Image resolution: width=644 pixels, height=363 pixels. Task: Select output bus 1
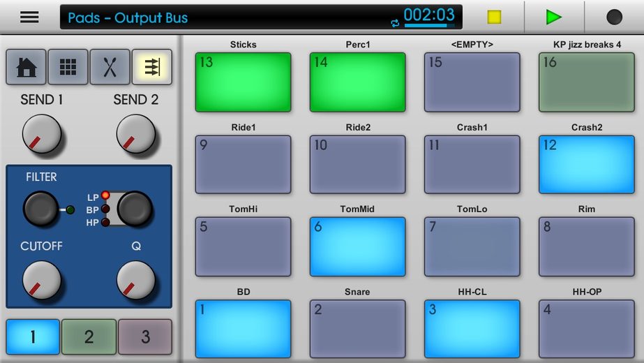coord(33,336)
